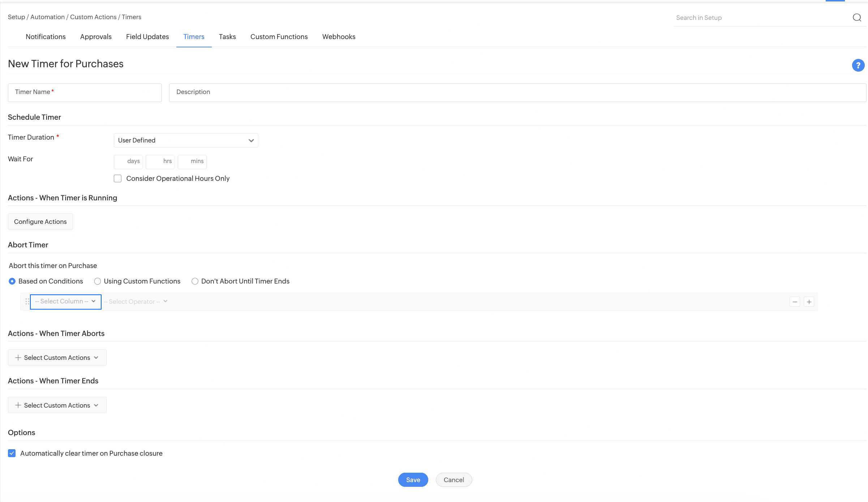Choose Don't Abort Until Timer Ends

click(195, 281)
